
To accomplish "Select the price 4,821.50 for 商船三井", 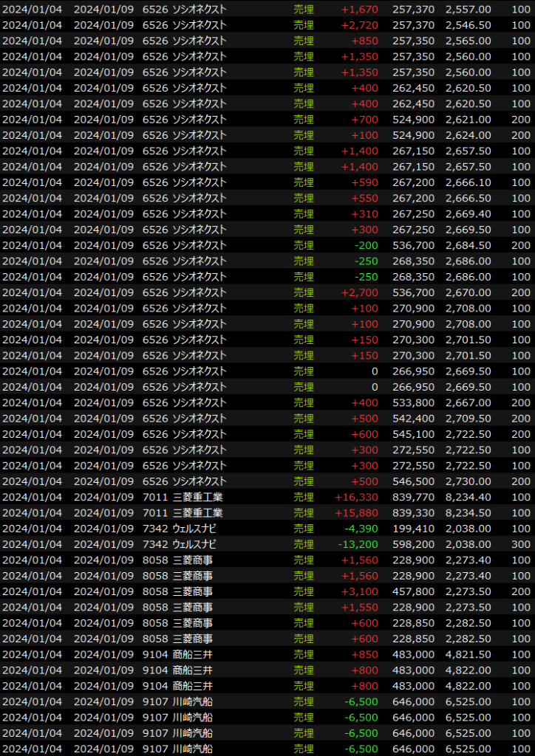I will pyautogui.click(x=468, y=654).
